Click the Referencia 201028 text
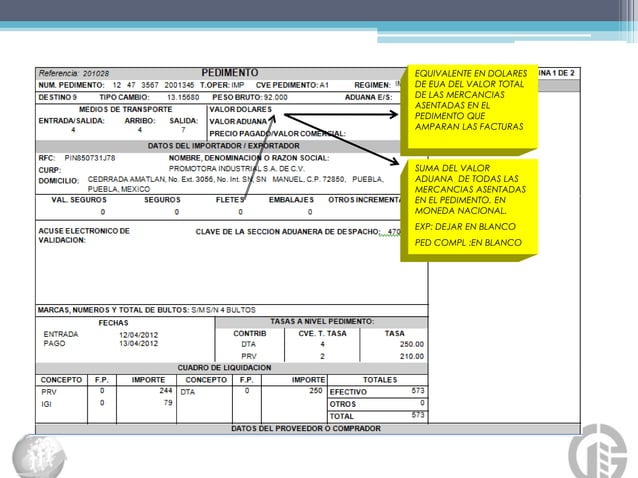Image resolution: width=638 pixels, height=478 pixels. [74, 74]
